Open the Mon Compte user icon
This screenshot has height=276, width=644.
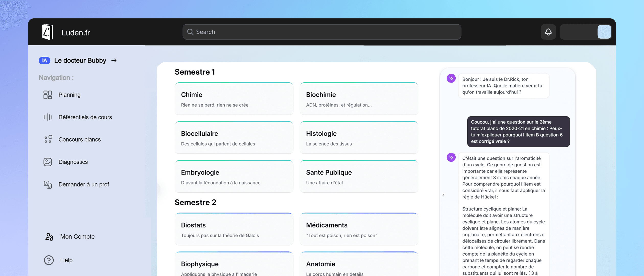tap(49, 237)
